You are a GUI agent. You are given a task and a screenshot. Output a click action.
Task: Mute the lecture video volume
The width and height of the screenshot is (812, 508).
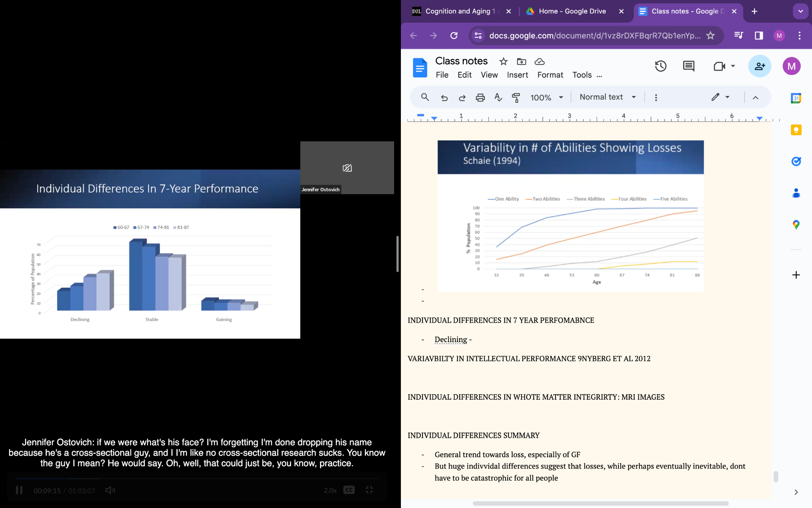110,490
